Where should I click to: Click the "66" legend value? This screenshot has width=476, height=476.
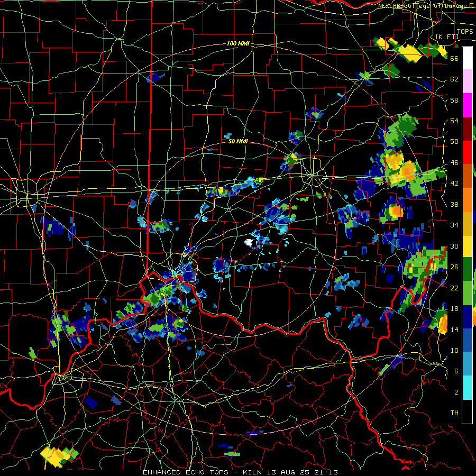tap(454, 58)
